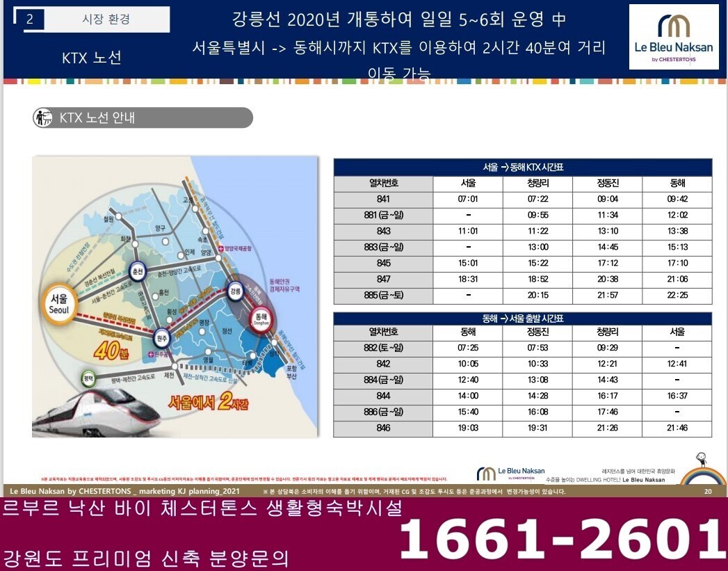Viewport: 728px width, 571px height.
Task: Click the 13:38 Donghae arrival cell
Action: coord(677,231)
